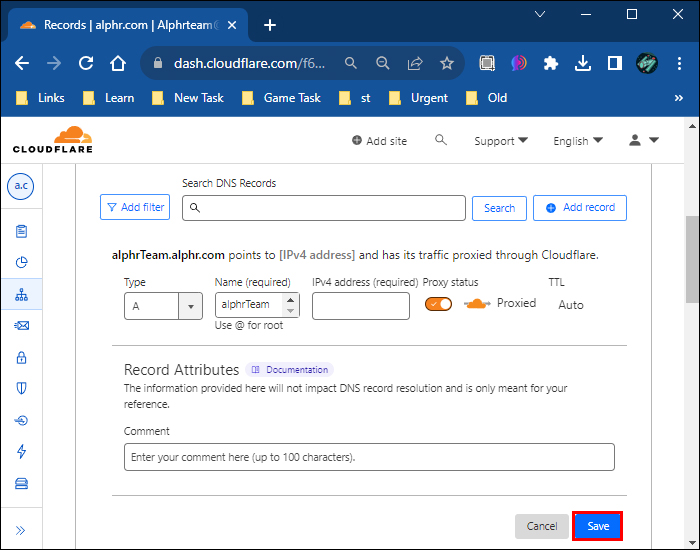The width and height of the screenshot is (700, 550).
Task: Open the Security shield sidebar icon
Action: (x=21, y=388)
